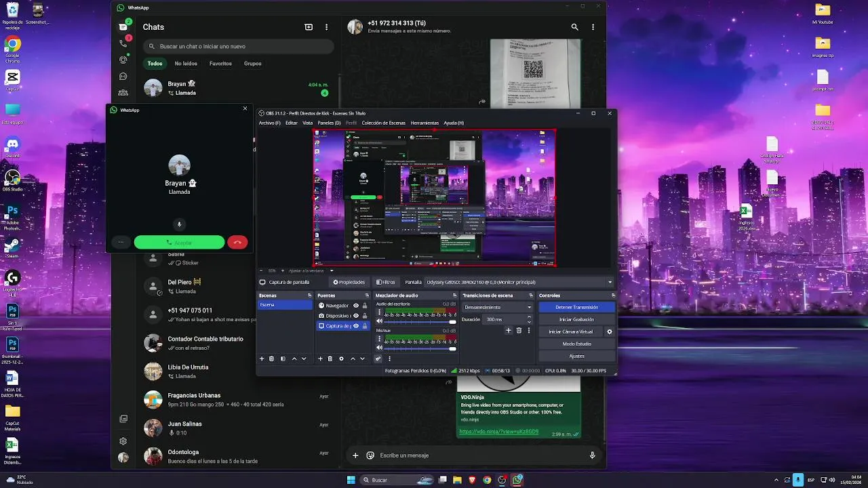Toggle visibility of Captura de pantalla source

point(356,326)
